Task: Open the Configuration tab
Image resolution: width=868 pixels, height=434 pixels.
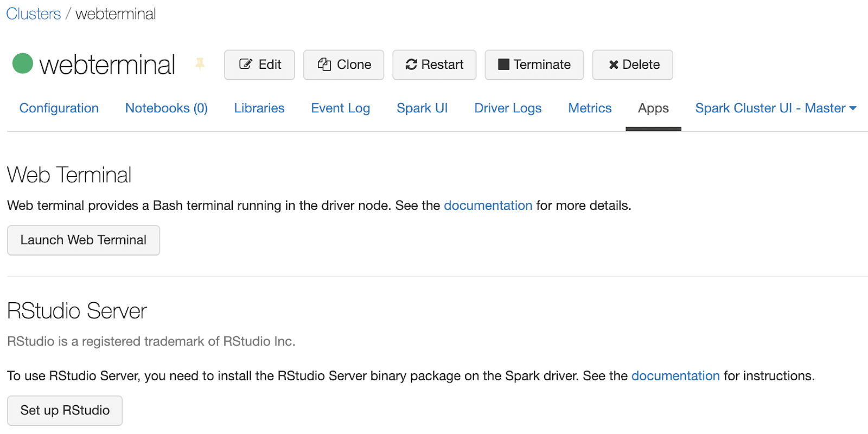Action: point(59,108)
